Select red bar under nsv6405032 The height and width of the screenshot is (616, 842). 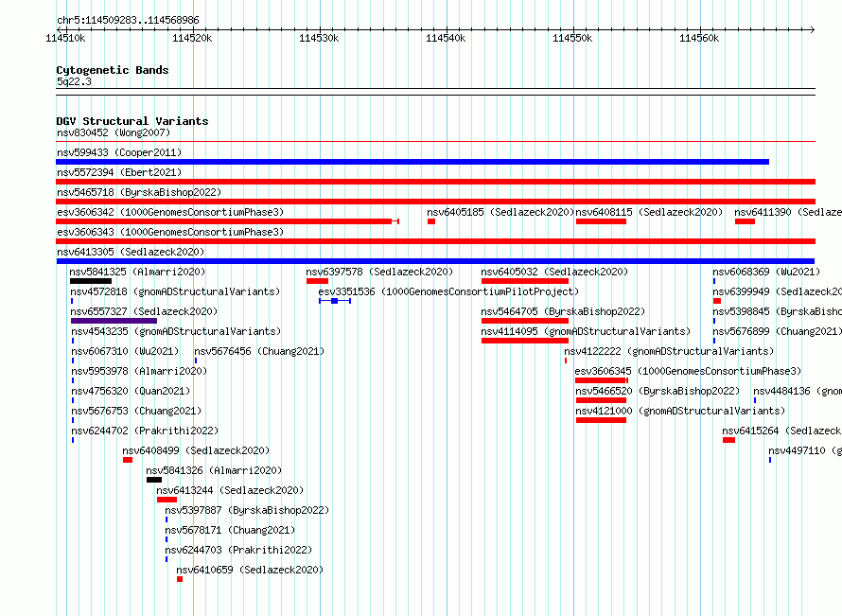(x=525, y=281)
